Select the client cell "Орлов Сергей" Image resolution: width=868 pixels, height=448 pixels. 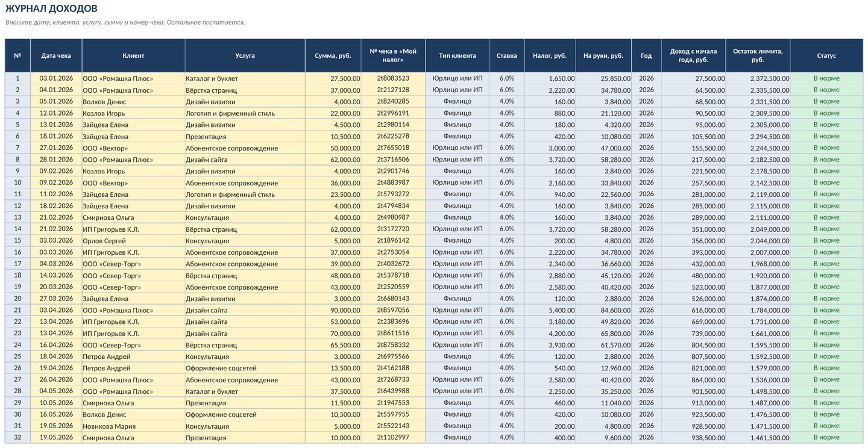[133, 241]
